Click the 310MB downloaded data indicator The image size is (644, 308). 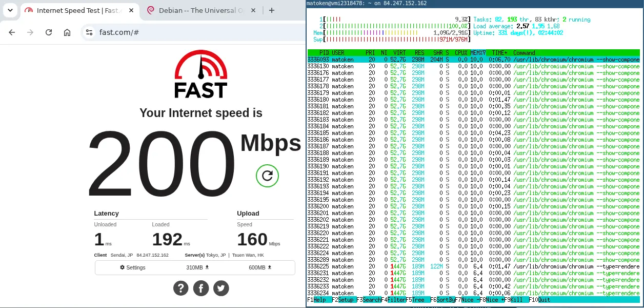(197, 267)
